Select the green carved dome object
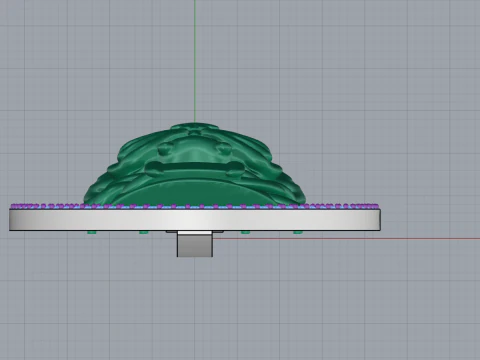Viewport: 480px width, 360px height. (195, 164)
